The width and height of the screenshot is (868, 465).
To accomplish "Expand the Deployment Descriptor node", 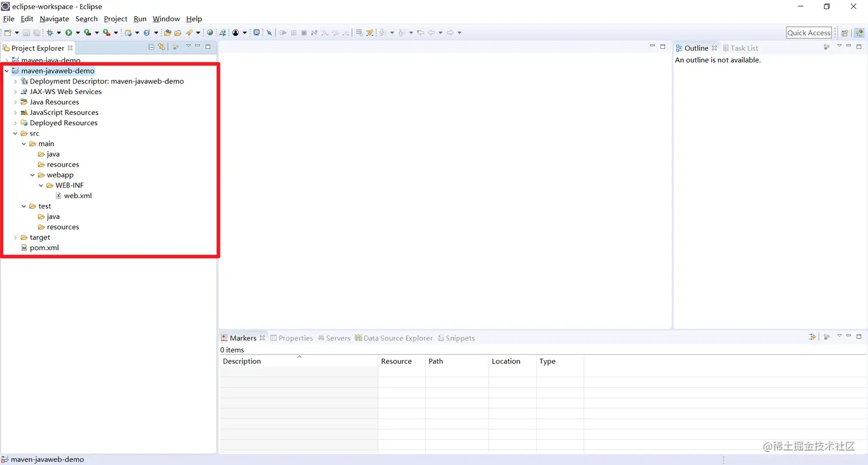I will 15,82.
